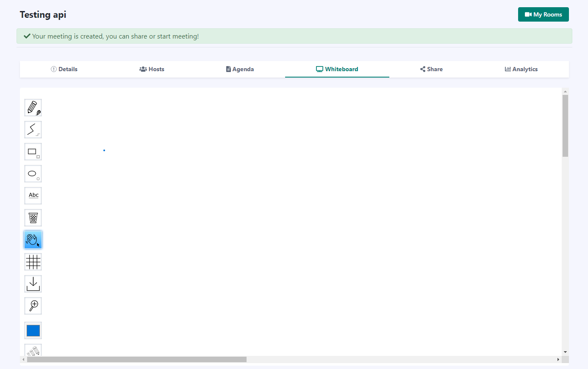Download the whiteboard drawing
The height and width of the screenshot is (369, 588).
[x=33, y=284]
